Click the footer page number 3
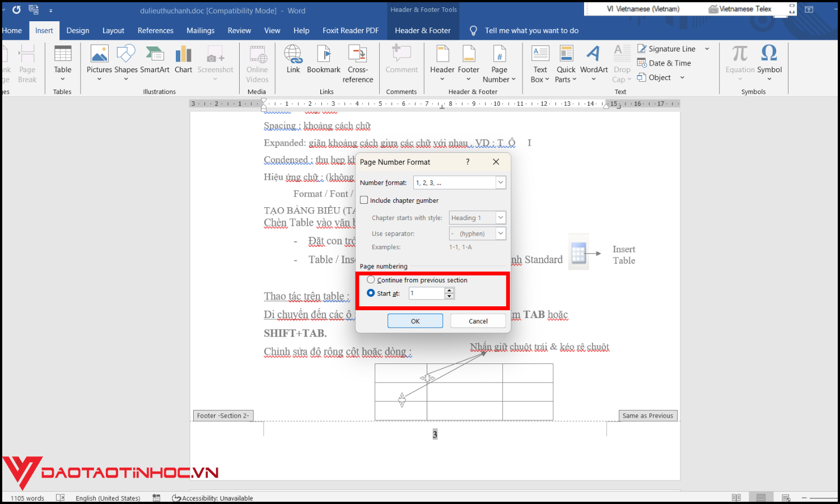Image resolution: width=840 pixels, height=504 pixels. pyautogui.click(x=435, y=435)
